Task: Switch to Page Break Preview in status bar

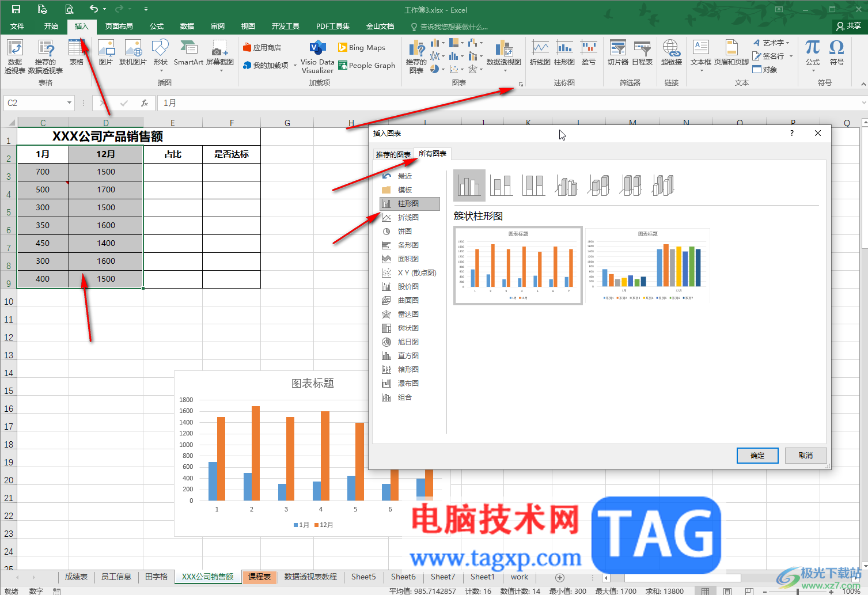Action: click(x=749, y=591)
